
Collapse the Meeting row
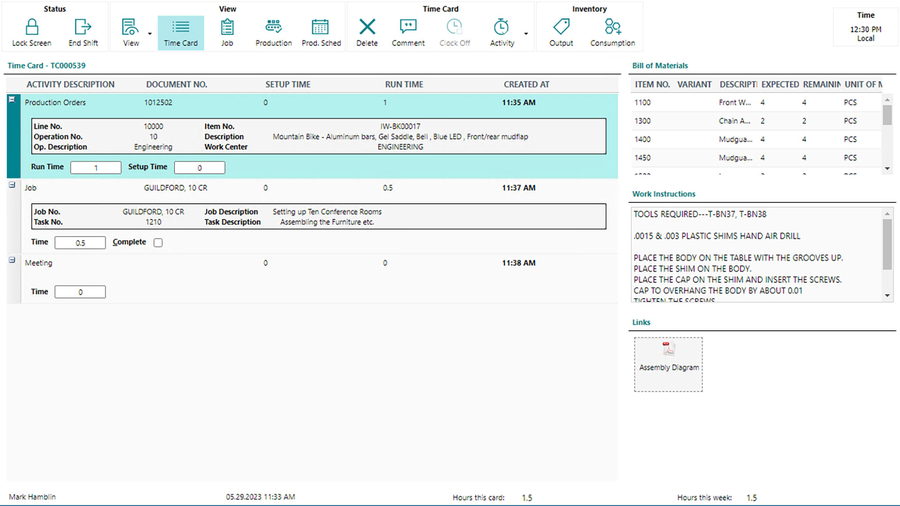tap(12, 261)
